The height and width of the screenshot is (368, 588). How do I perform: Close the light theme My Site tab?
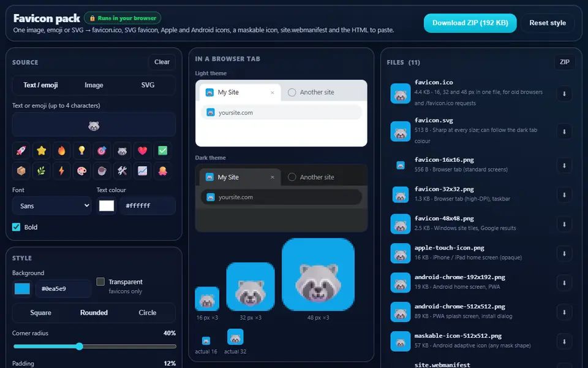click(x=273, y=93)
